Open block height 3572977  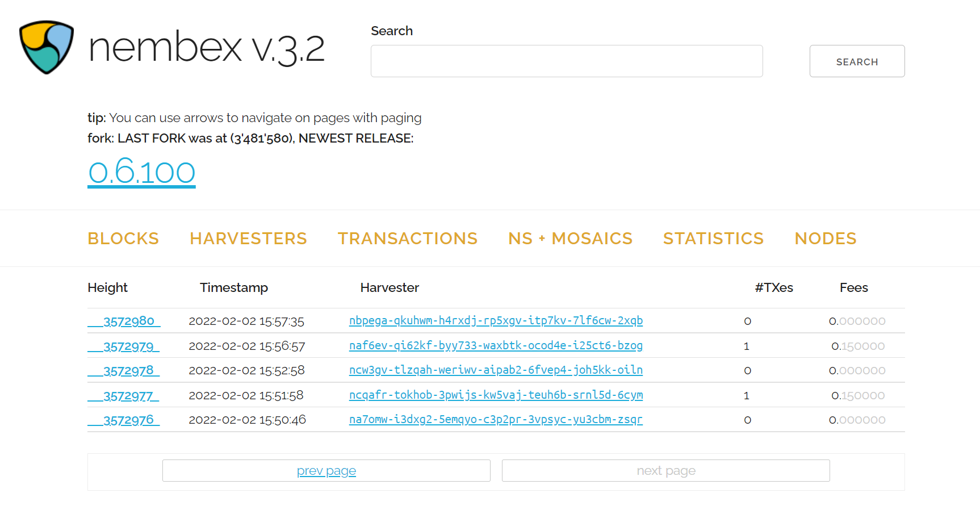(128, 396)
